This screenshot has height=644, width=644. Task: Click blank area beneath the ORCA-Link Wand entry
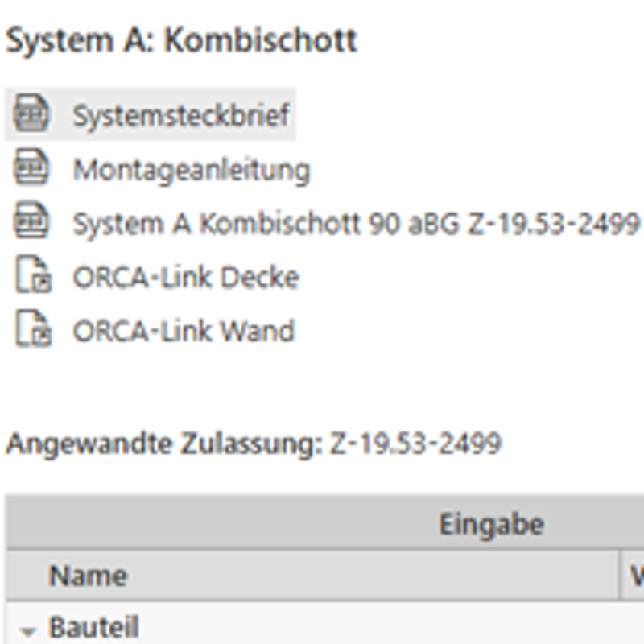tap(242, 382)
